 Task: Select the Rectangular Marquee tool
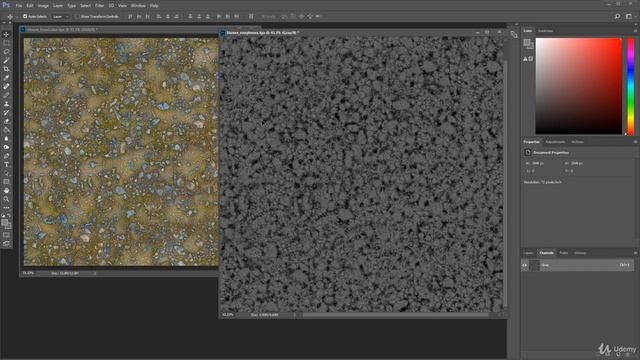tap(6, 43)
